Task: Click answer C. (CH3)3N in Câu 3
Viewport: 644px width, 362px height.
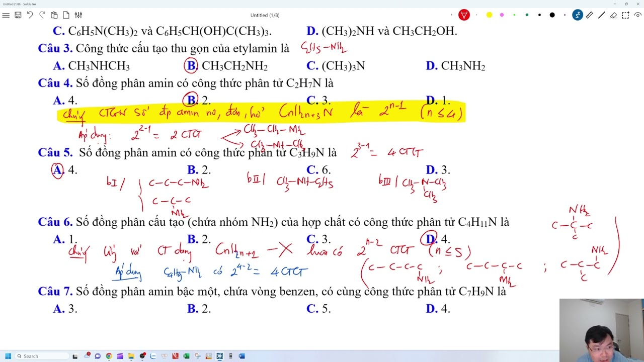Action: point(336,66)
